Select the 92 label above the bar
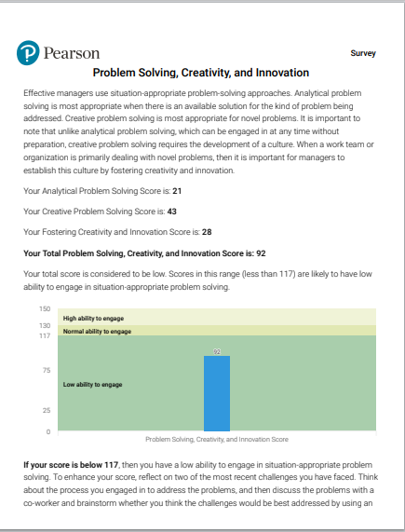The width and height of the screenshot is (405, 532). coord(217,352)
